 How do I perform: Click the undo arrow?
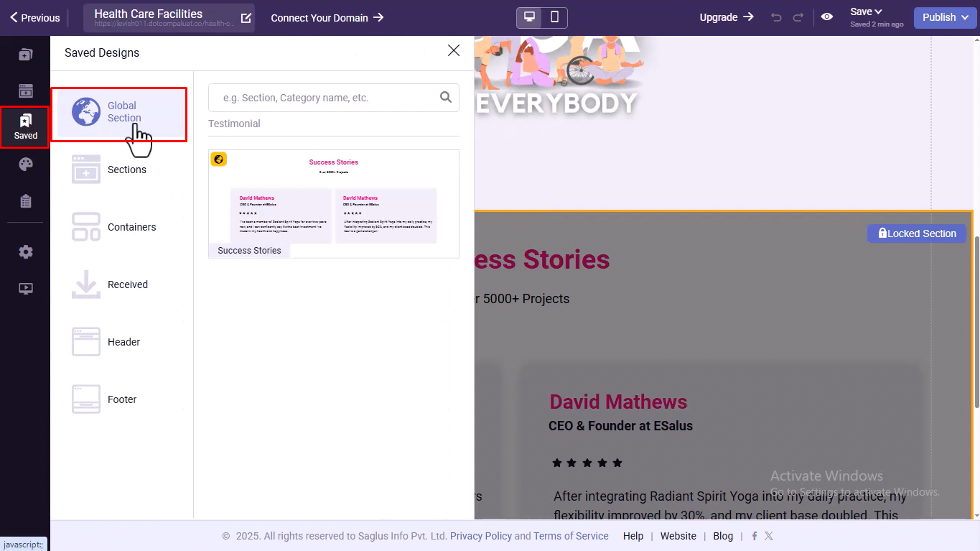pyautogui.click(x=776, y=17)
